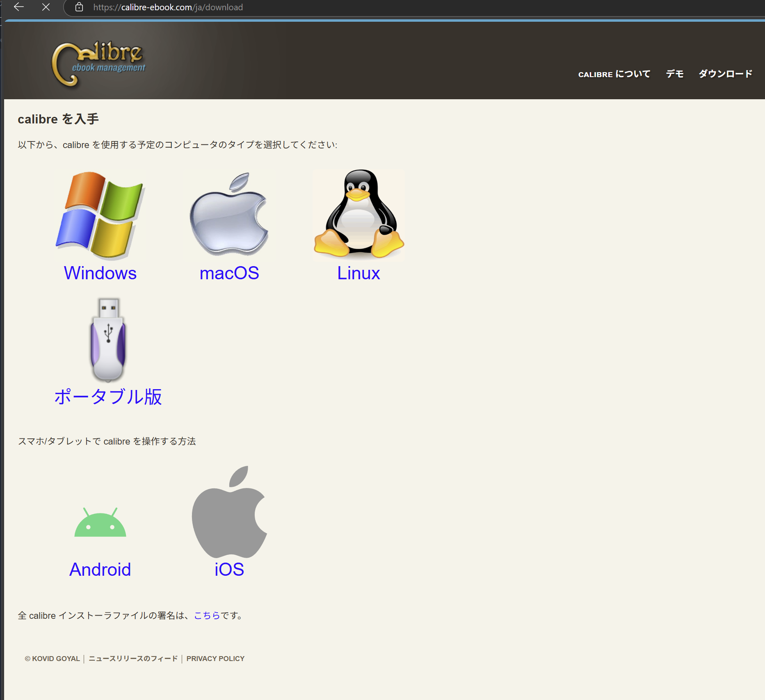
Task: Click the gray iOS Apple icon
Action: coord(229,512)
